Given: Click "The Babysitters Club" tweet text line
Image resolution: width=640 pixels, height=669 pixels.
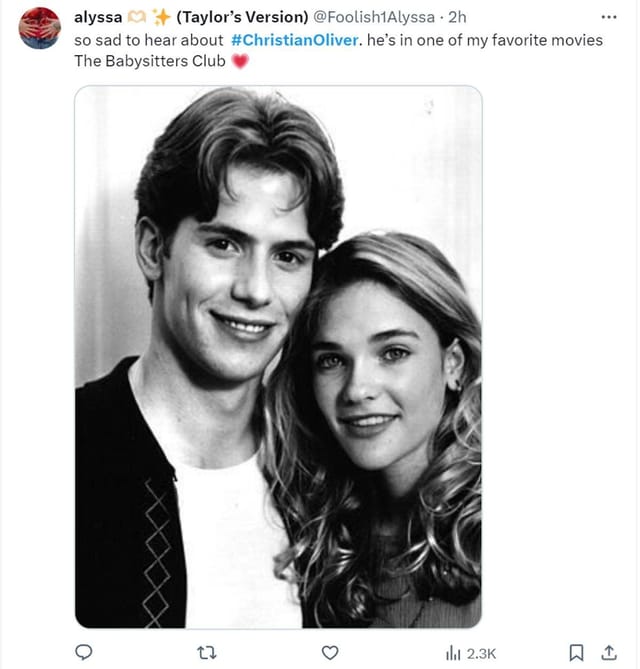Looking at the screenshot, I should (x=150, y=61).
